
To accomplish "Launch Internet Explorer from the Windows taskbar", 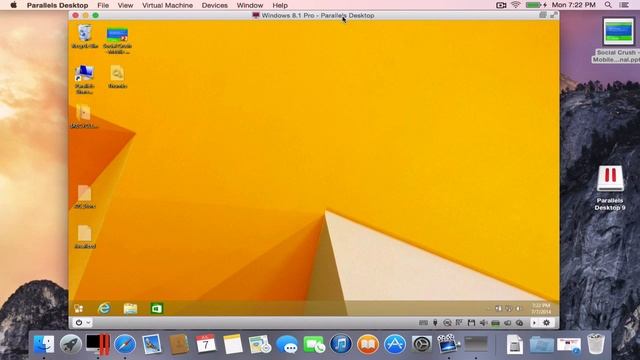I will pos(104,309).
